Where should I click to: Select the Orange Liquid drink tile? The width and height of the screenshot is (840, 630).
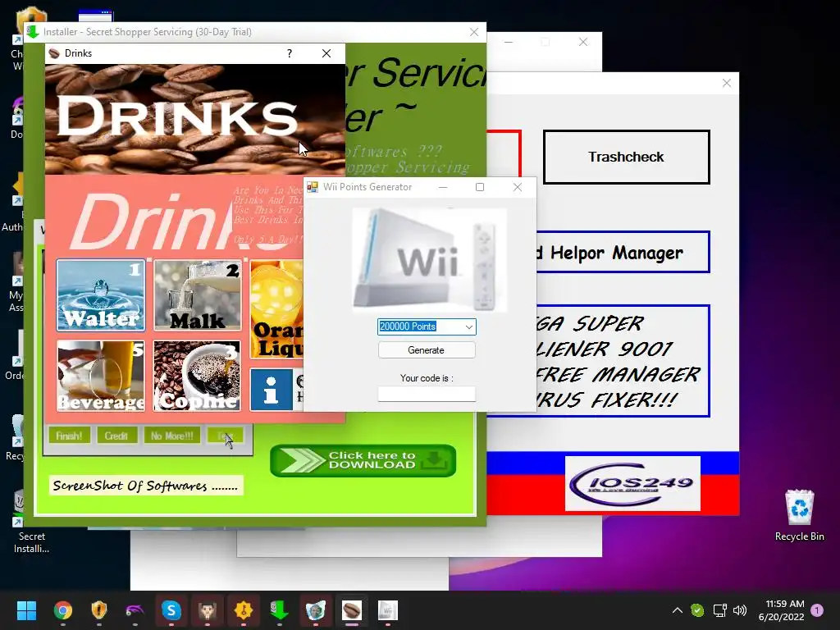click(276, 309)
